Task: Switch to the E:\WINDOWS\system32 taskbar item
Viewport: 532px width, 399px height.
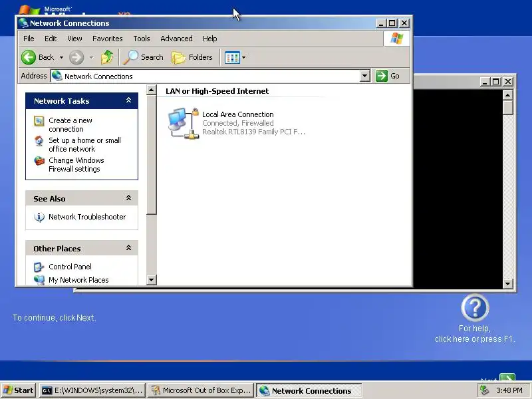Action: pos(92,390)
